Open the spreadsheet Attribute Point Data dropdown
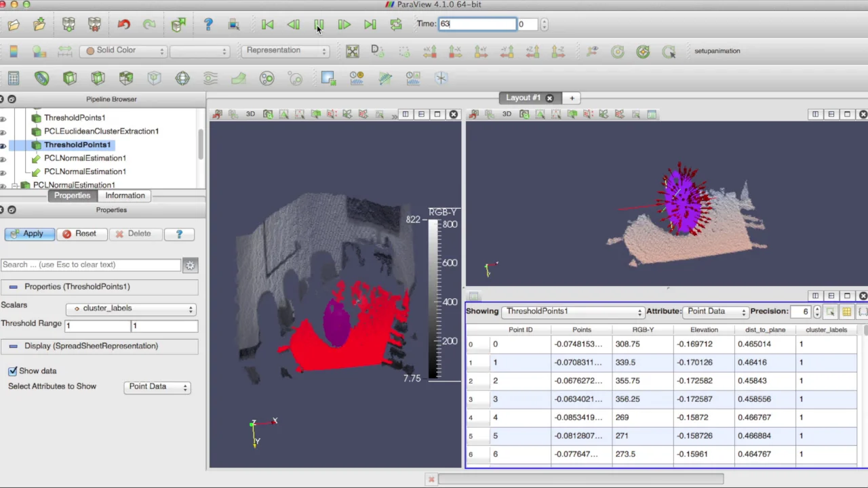The image size is (868, 488). 716,312
